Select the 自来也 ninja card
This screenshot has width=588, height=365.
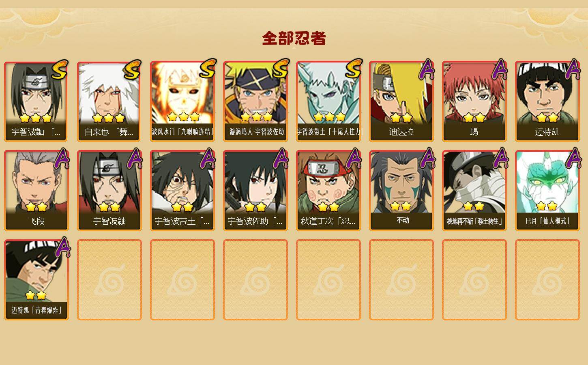[x=109, y=101]
